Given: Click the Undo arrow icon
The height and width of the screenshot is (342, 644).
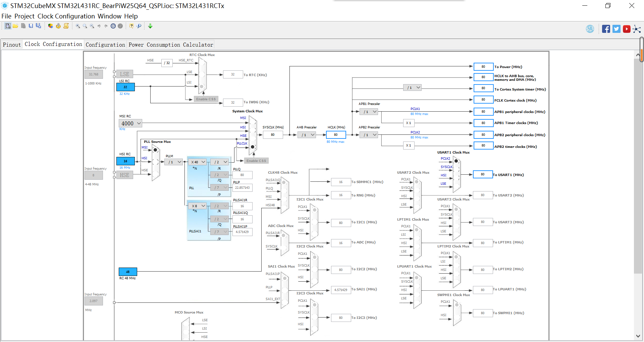Looking at the screenshot, I should pyautogui.click(x=99, y=26).
